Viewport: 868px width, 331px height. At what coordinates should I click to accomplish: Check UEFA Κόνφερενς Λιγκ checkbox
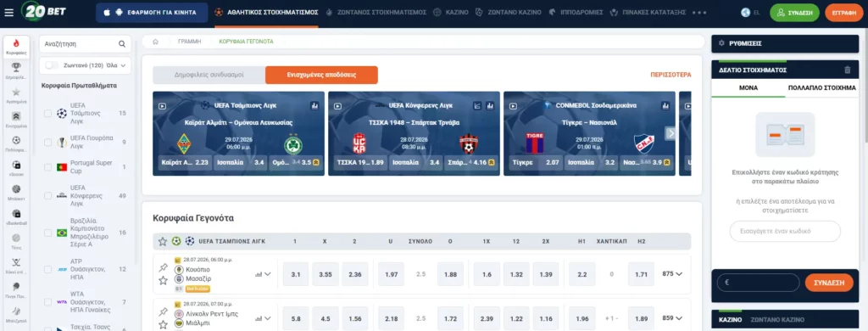pyautogui.click(x=48, y=195)
